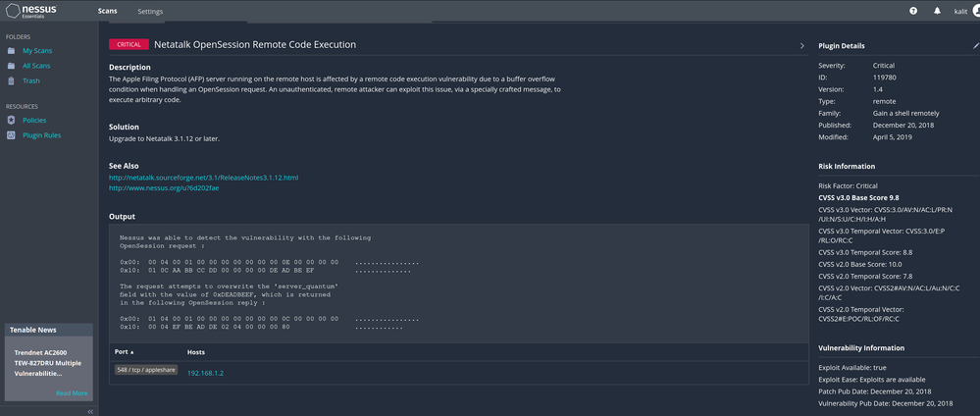Open host 192.168.1.2 link
Image resolution: width=980 pixels, height=416 pixels.
pos(205,373)
